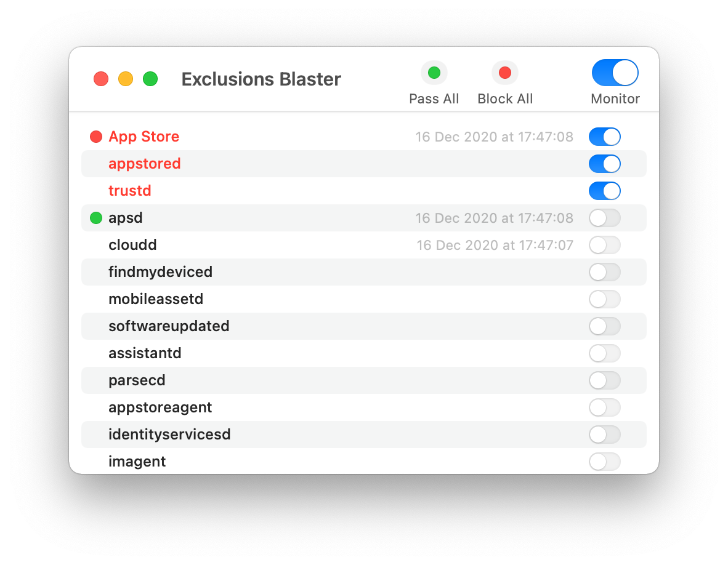Select the parsecd row name

pos(137,380)
